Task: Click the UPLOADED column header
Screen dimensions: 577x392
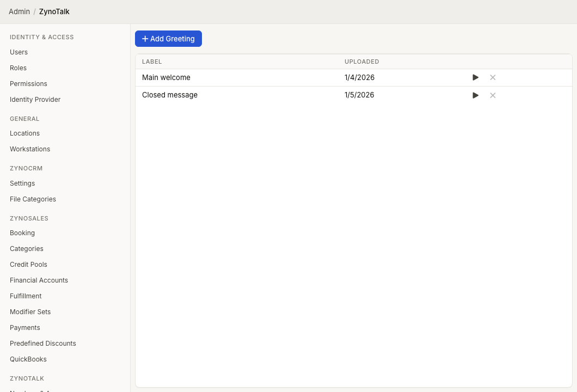Action: (361, 62)
